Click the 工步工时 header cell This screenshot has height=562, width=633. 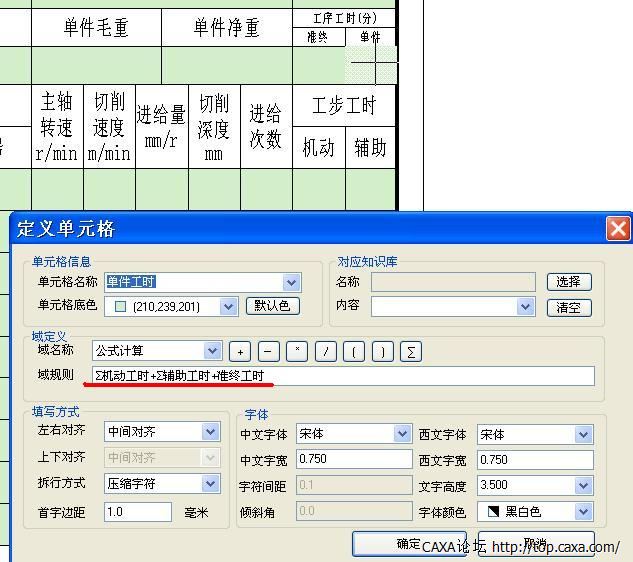click(344, 105)
